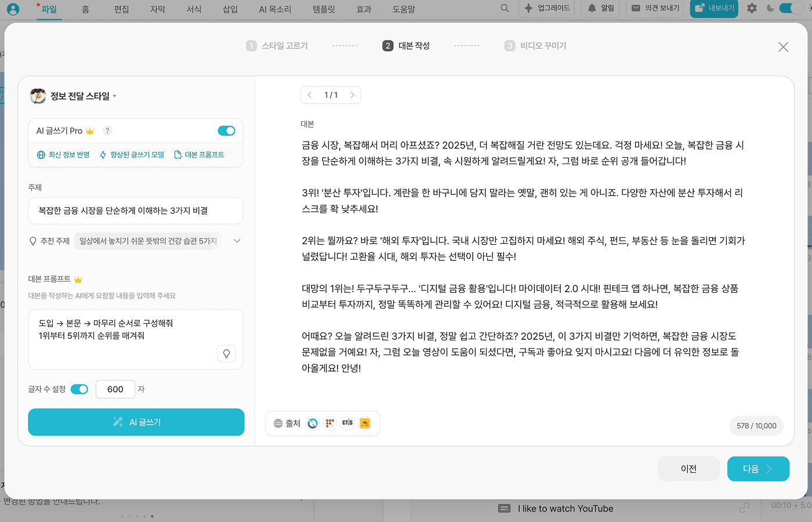
Task: Click the search magnifier icon in top bar
Action: coord(505,8)
